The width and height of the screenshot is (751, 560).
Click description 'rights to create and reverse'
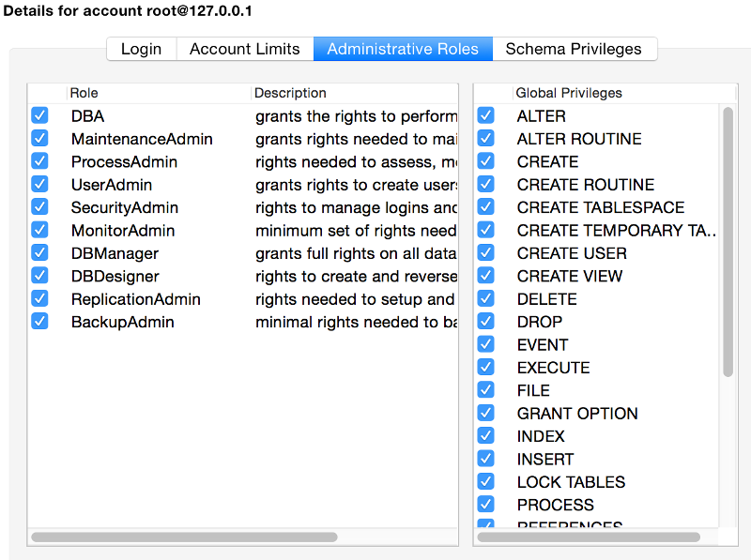[356, 277]
